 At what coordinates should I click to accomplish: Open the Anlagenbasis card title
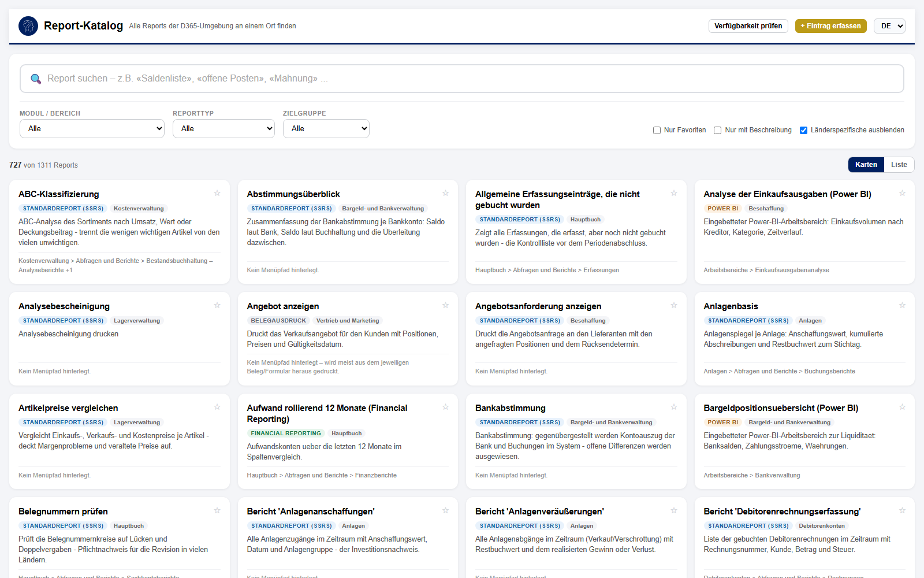pos(731,306)
